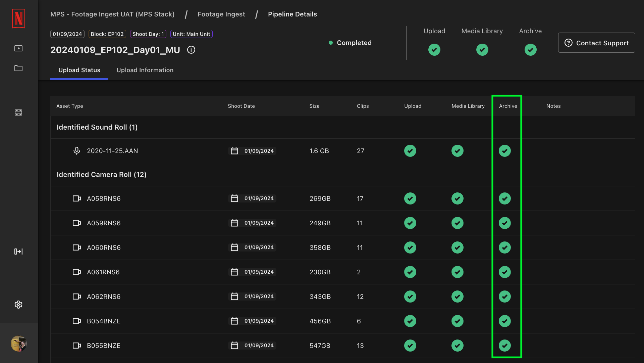
Task: Click the Block: EP102 tag
Action: click(107, 34)
